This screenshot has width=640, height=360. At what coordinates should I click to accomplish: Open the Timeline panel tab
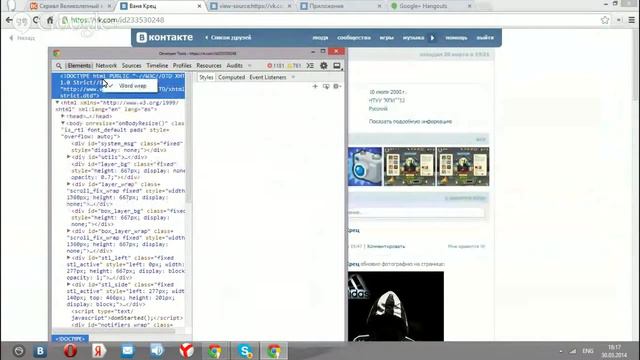pyautogui.click(x=157, y=66)
